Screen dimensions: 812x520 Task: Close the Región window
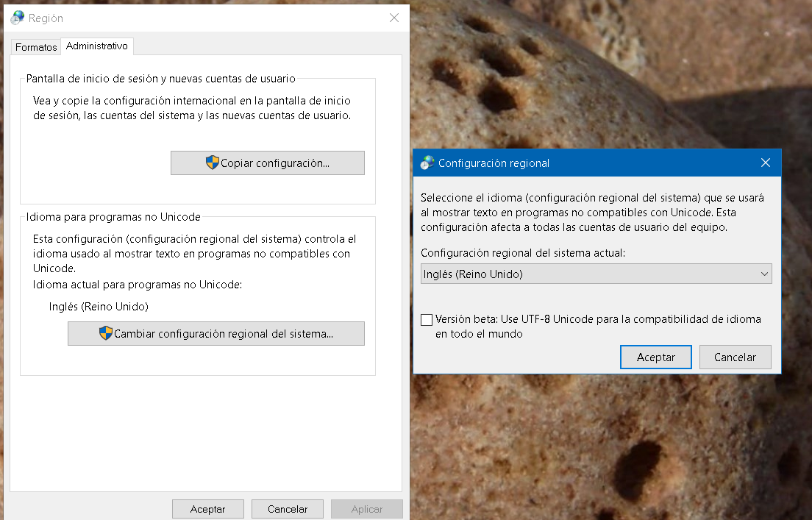tap(394, 18)
